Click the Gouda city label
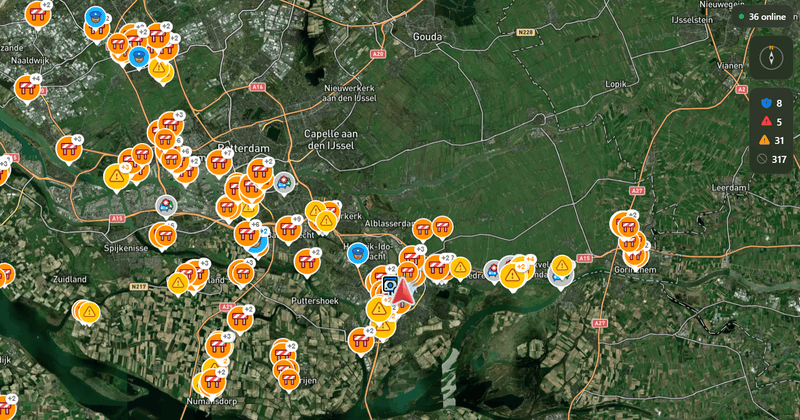800x420 pixels. click(x=428, y=37)
